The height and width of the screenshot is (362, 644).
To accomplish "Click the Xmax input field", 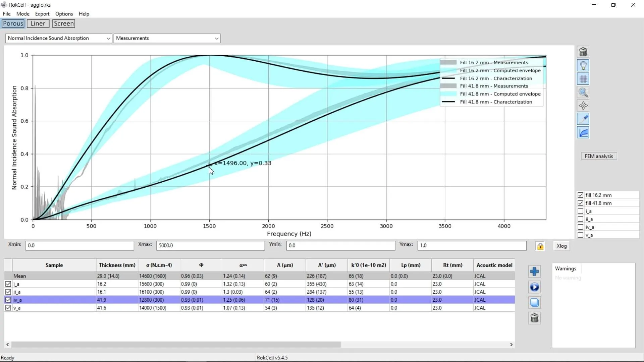I will [x=210, y=245].
